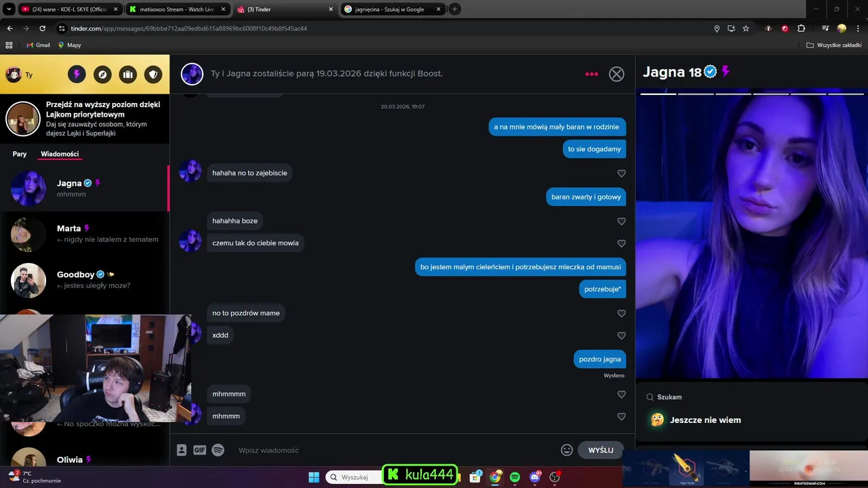Like the message 'no to pozdrów mame'
The height and width of the screenshot is (488, 868).
click(x=621, y=314)
